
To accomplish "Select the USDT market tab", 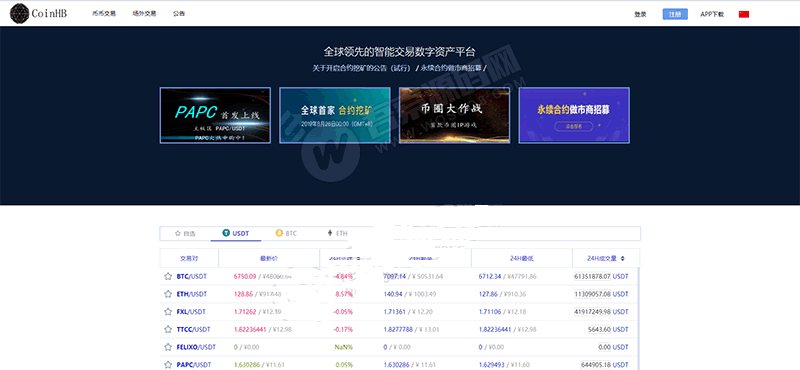I will pyautogui.click(x=236, y=233).
